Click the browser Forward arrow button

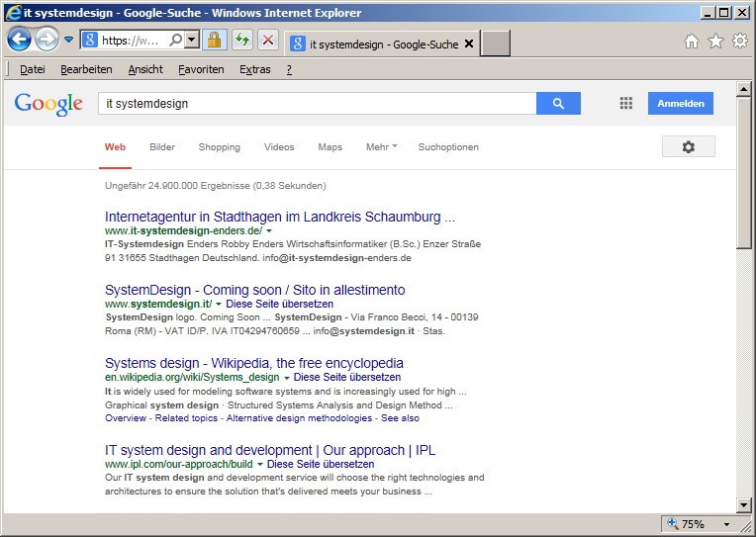47,40
